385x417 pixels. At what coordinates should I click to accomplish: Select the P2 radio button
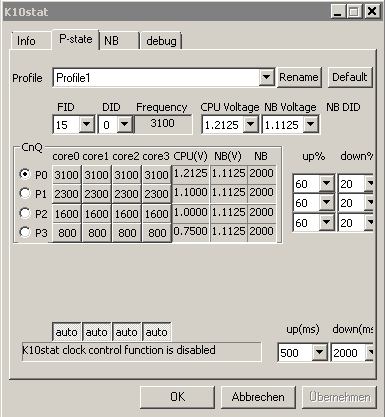25,213
